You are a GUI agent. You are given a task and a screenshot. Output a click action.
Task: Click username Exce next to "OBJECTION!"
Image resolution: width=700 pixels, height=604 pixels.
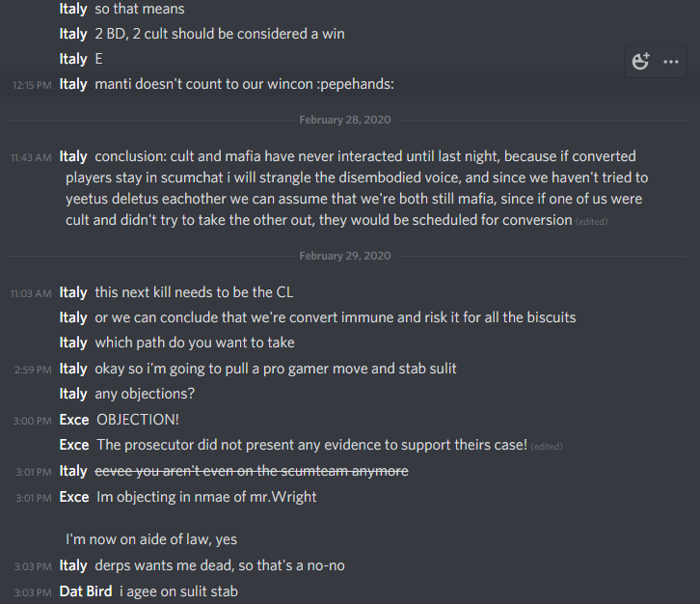(x=73, y=420)
